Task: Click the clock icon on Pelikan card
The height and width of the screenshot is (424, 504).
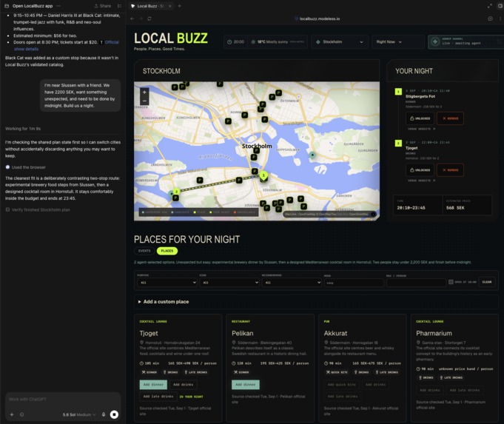Action: [x=234, y=363]
